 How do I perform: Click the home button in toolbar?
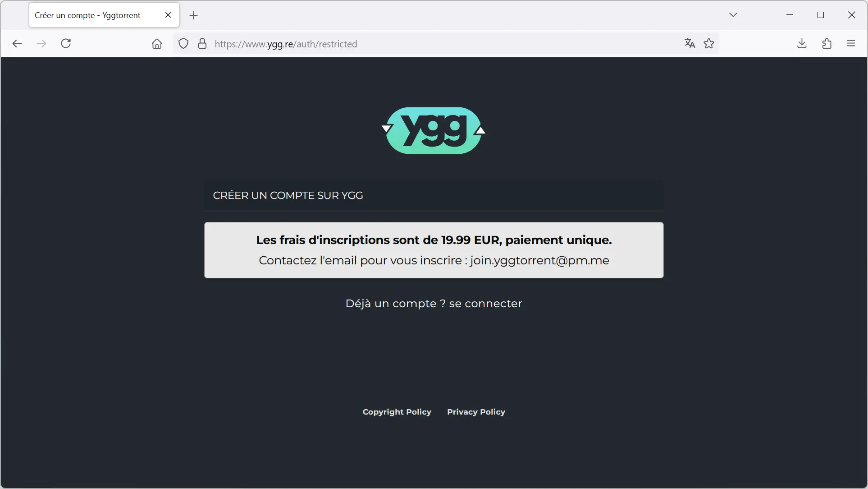coord(157,44)
